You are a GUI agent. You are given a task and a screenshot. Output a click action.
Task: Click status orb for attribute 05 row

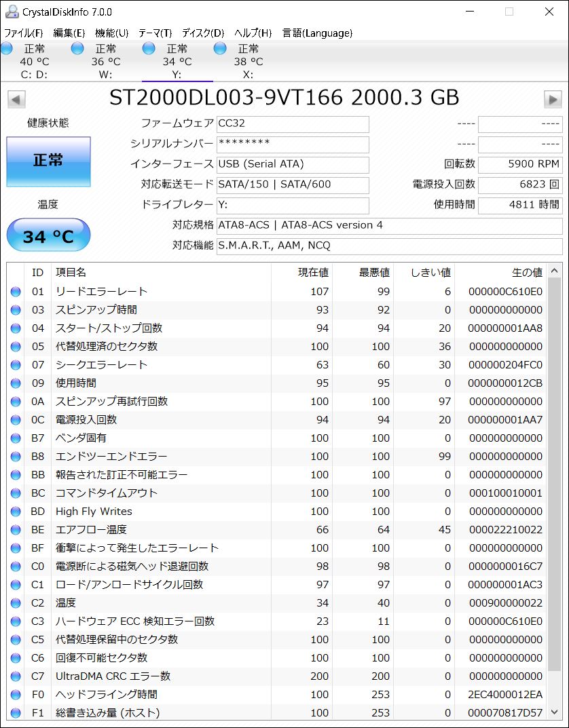pyautogui.click(x=16, y=347)
